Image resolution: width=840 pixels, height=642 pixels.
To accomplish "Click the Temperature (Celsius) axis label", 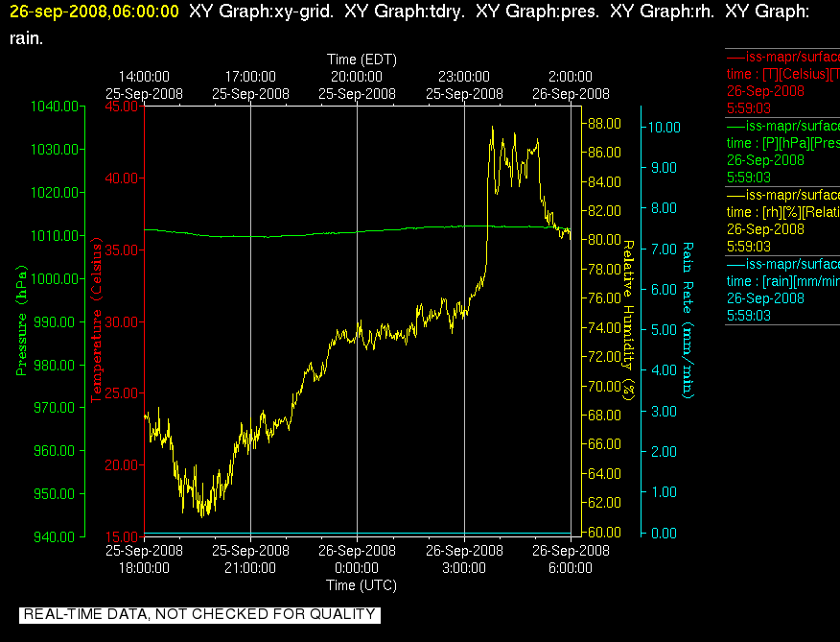I will click(x=96, y=321).
